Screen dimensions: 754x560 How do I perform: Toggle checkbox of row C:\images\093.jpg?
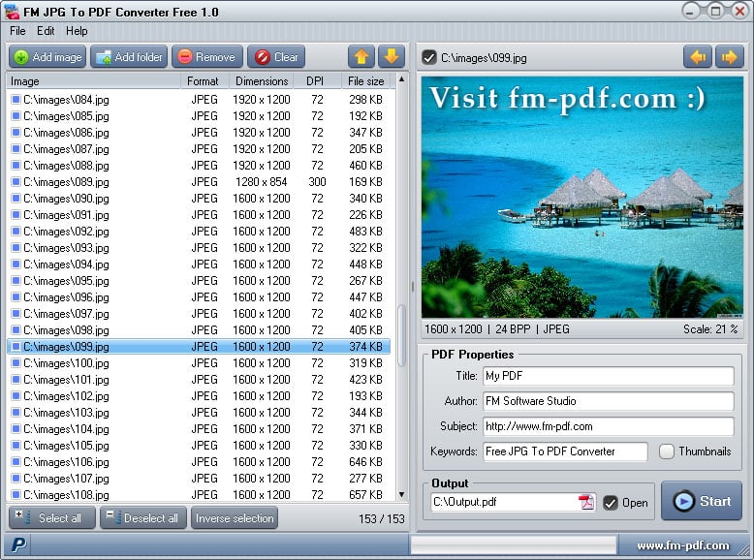(16, 248)
